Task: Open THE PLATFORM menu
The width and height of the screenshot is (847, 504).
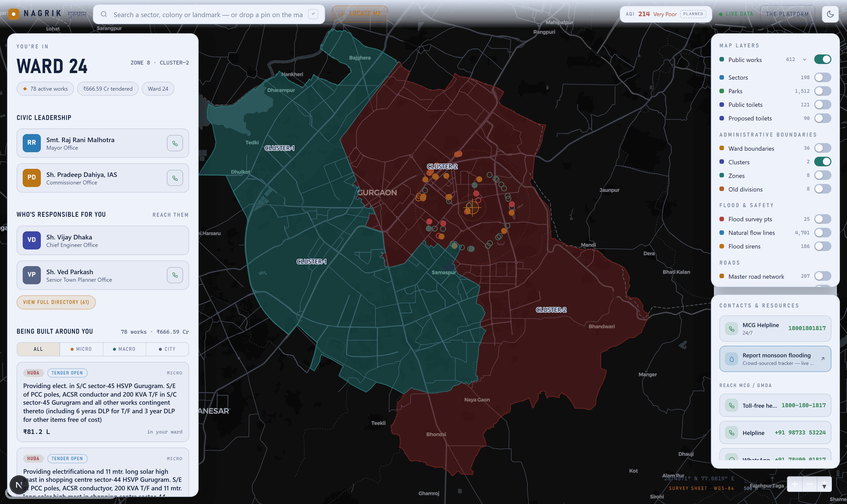Action: pos(787,14)
